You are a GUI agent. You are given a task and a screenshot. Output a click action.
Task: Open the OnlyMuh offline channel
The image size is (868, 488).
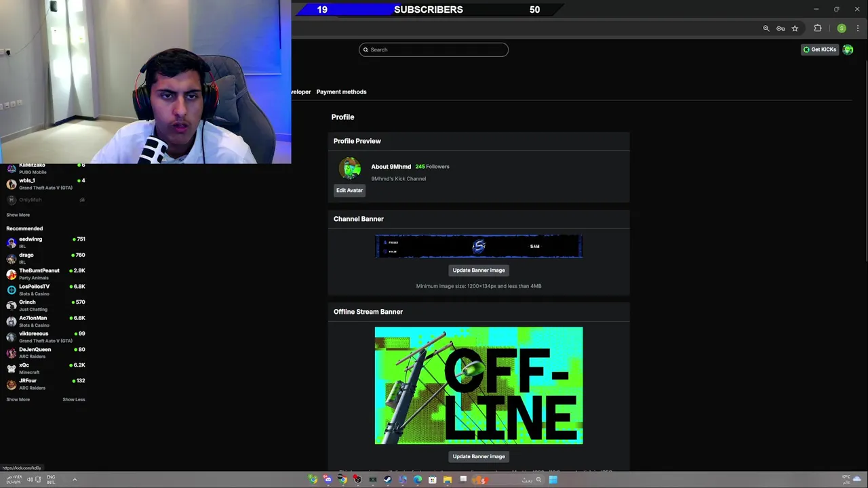[45, 200]
